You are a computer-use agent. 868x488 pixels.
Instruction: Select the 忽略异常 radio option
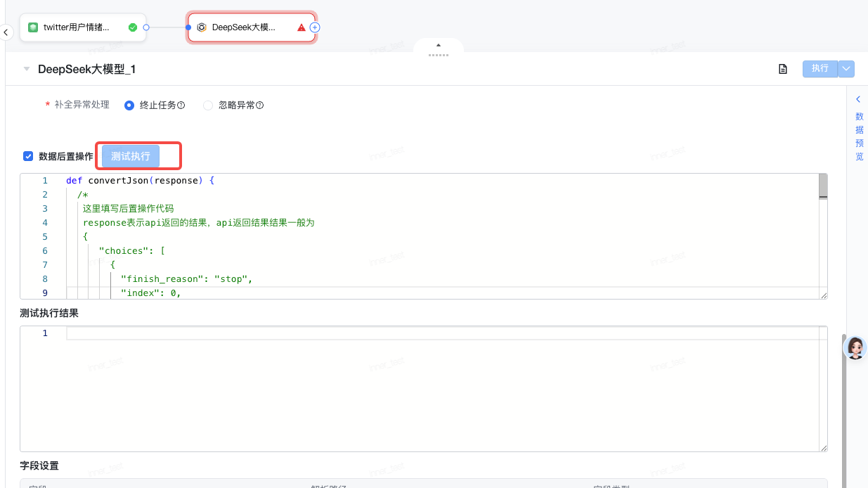tap(208, 105)
